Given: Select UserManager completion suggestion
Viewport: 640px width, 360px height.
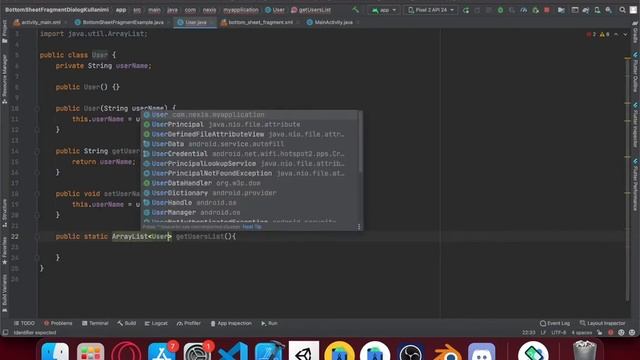Looking at the screenshot, I should (250, 213).
